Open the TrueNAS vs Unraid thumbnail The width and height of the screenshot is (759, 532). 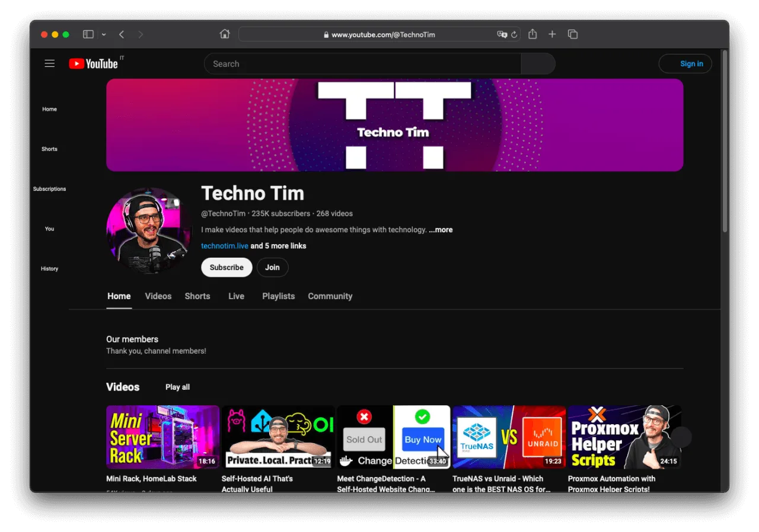pos(509,437)
